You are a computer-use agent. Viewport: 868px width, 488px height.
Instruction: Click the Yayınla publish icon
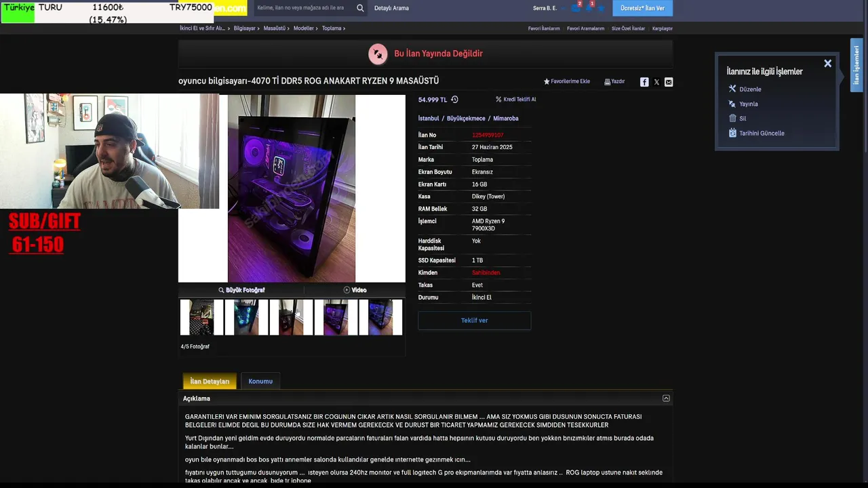coord(732,104)
